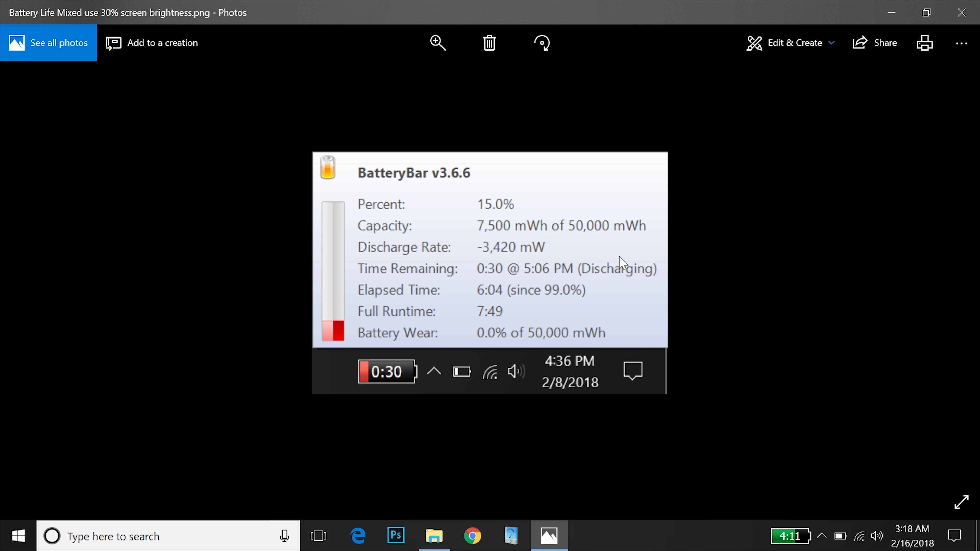Rotate the photo with rotate icon

(x=542, y=43)
